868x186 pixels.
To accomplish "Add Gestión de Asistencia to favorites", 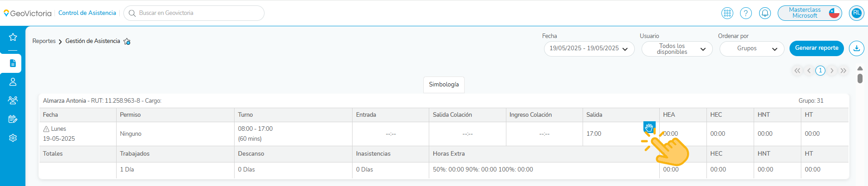I will (127, 42).
